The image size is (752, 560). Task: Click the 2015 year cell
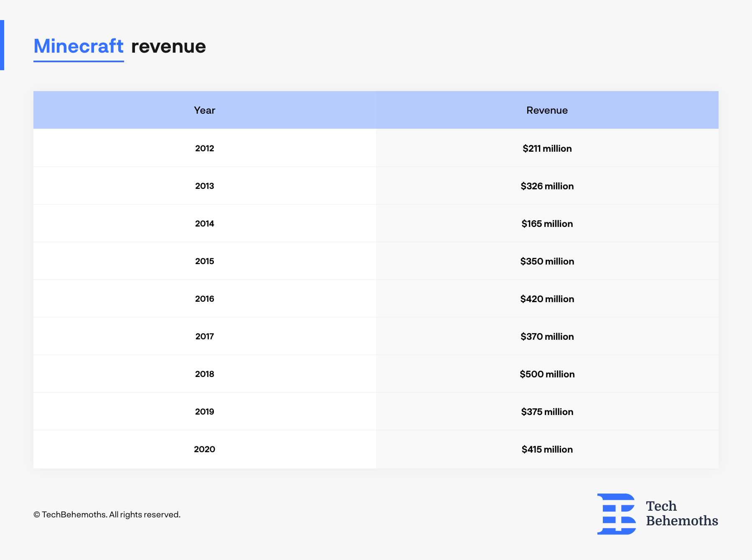click(x=205, y=261)
